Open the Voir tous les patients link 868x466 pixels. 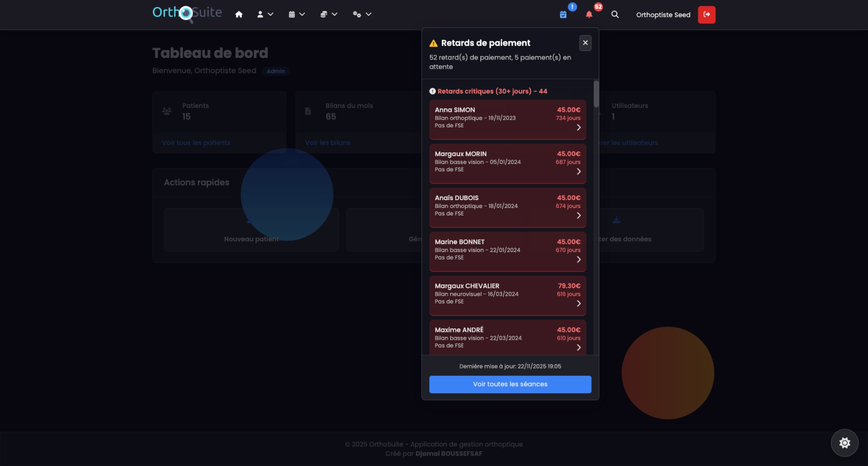pyautogui.click(x=196, y=143)
